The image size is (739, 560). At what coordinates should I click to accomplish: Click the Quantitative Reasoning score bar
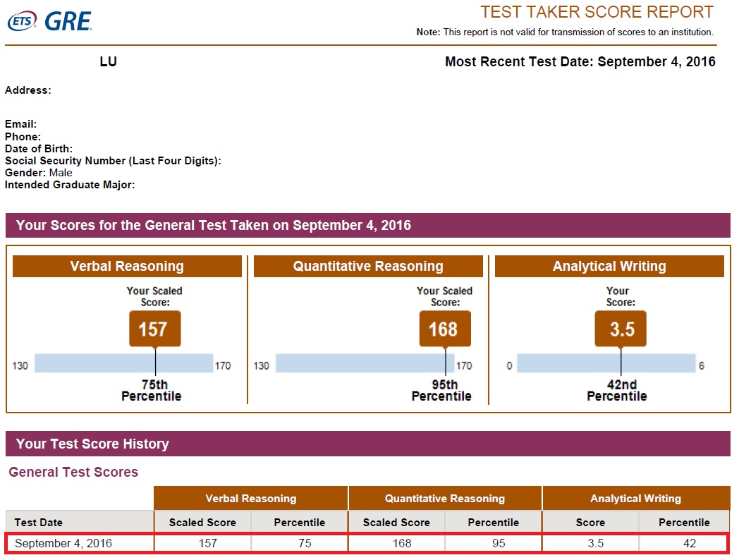point(365,363)
